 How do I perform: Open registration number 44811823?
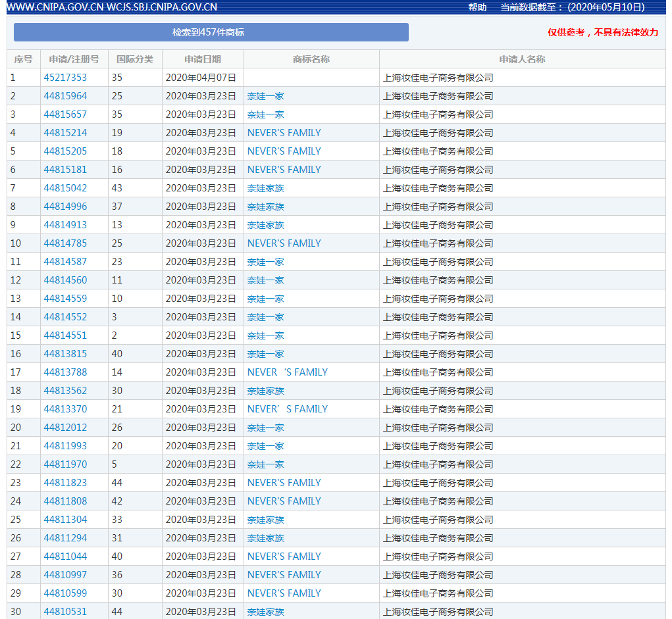(65, 483)
